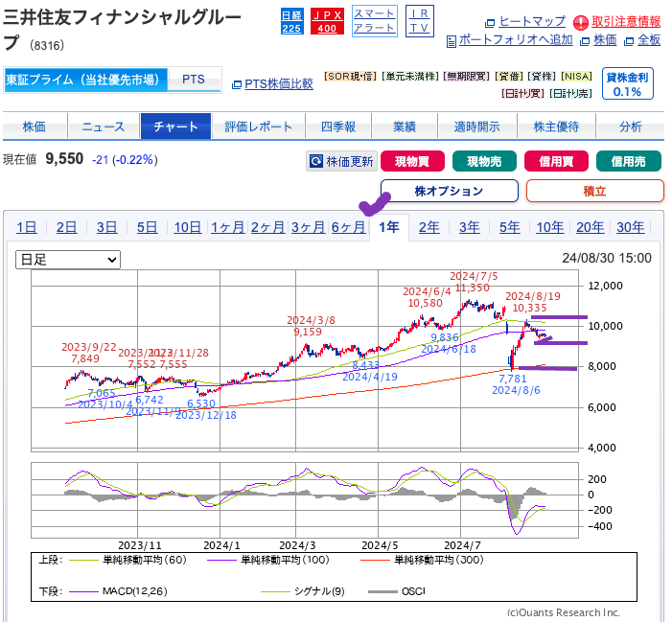This screenshot has height=622, width=672.
Task: Open the PTS株価比較 link
Action: click(x=279, y=84)
